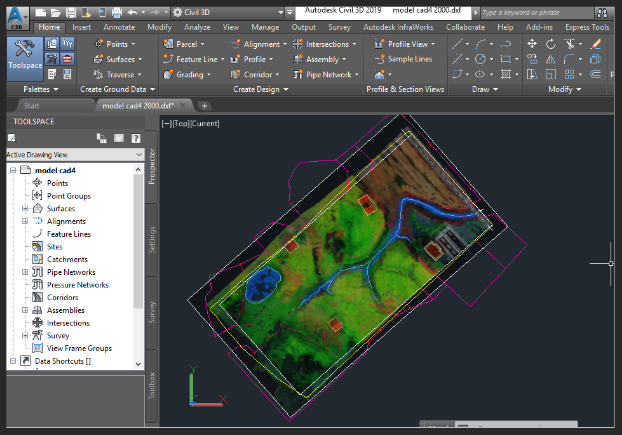Open the Points dropdown in ribbon

[119, 44]
